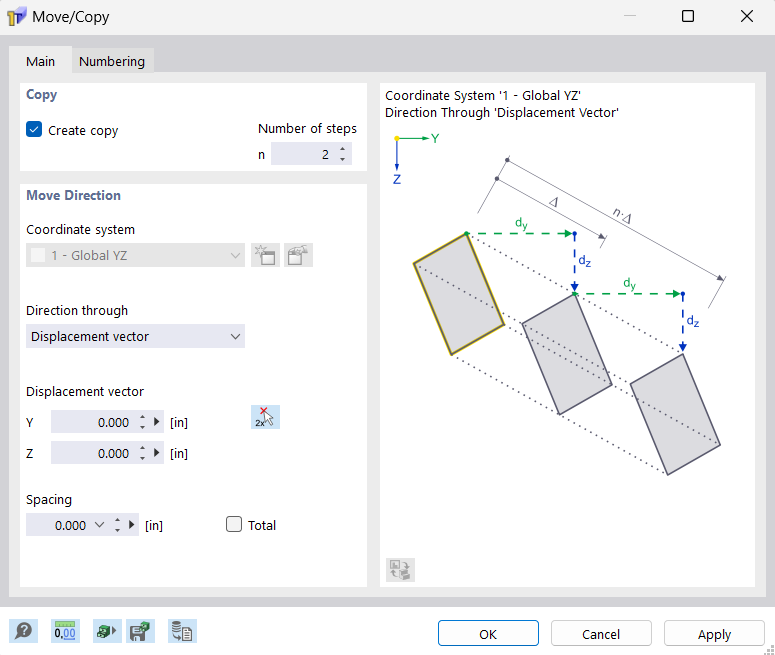The height and width of the screenshot is (655, 775).
Task: Click the edit coordinate system icon
Action: (x=299, y=255)
